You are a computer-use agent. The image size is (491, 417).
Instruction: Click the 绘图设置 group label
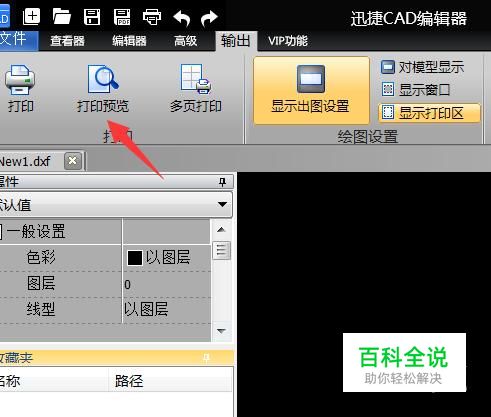368,137
